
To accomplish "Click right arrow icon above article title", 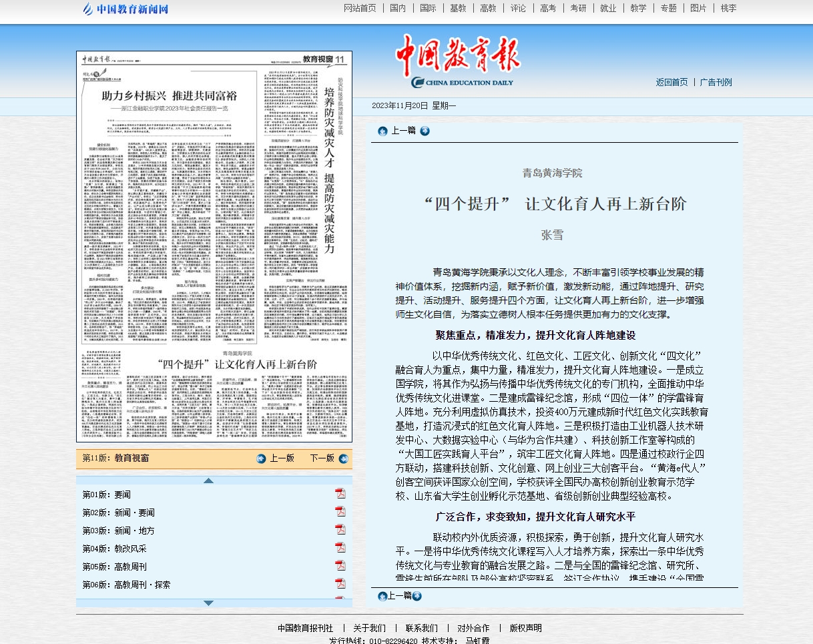I will coord(425,131).
